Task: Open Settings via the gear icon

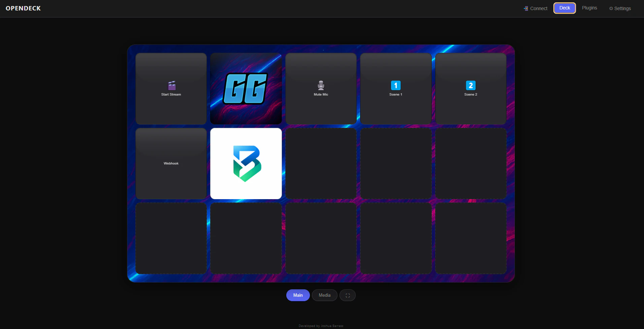Action: coord(620,8)
